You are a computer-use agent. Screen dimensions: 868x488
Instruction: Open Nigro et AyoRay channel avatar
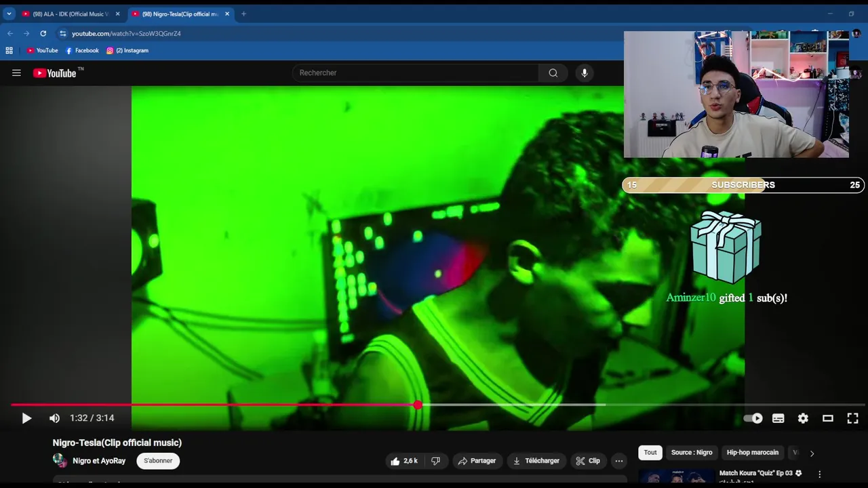tap(60, 461)
